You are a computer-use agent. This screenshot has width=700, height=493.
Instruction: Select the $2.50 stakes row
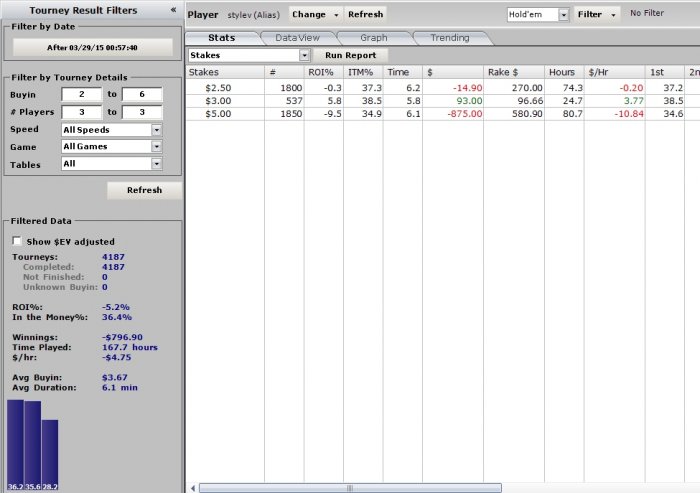pos(443,88)
